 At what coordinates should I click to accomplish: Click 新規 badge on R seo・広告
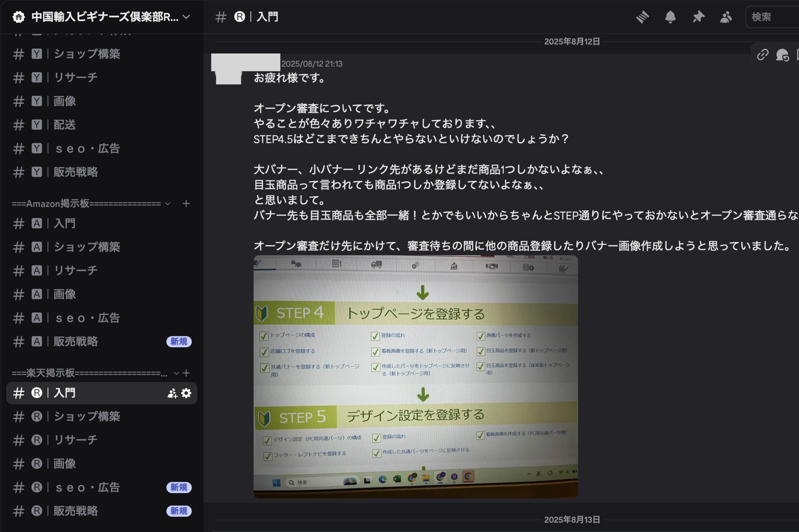pos(179,488)
